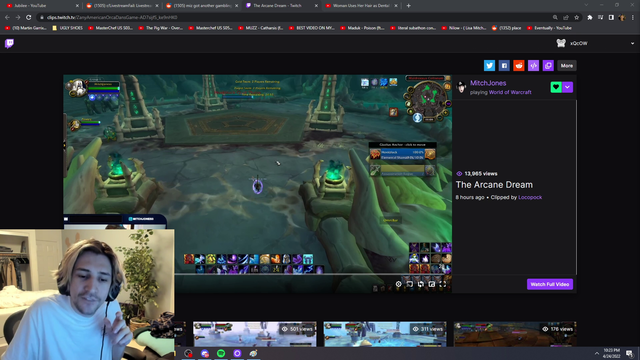The height and width of the screenshot is (360, 640).
Task: Open notification center in taskbar
Action: click(x=630, y=353)
